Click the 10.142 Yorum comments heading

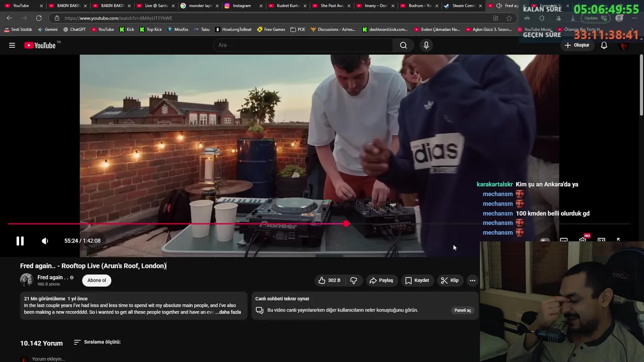(41, 343)
